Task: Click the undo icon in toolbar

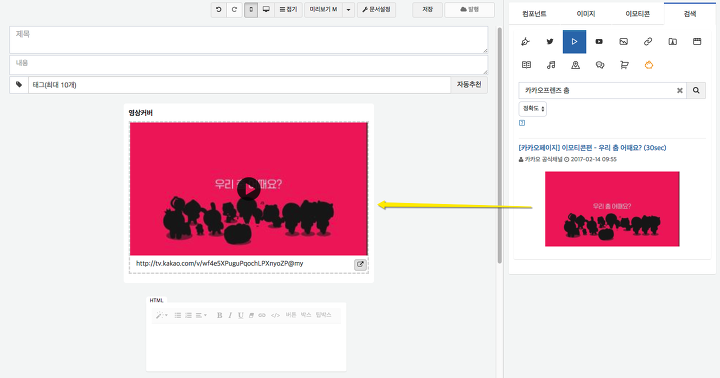Action: click(219, 10)
